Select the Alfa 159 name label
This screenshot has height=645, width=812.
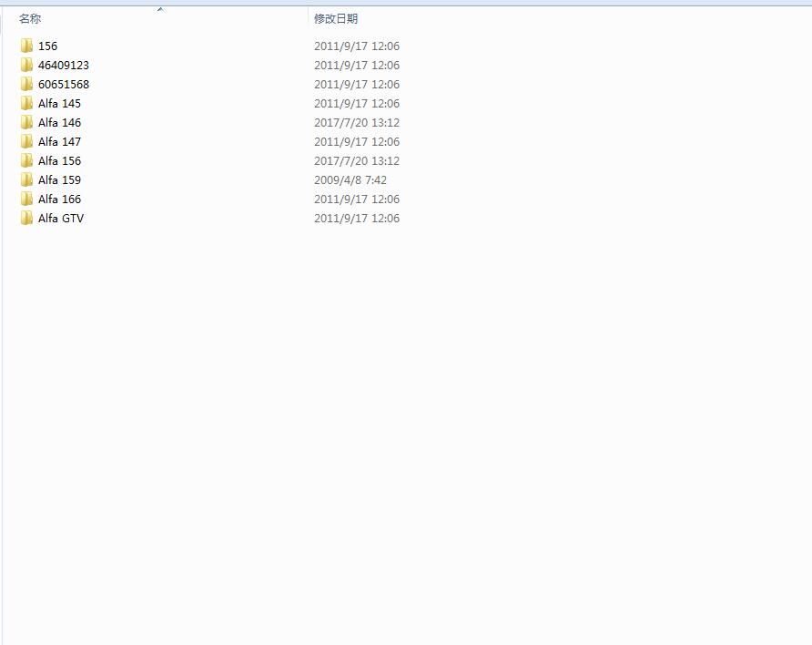coord(59,179)
